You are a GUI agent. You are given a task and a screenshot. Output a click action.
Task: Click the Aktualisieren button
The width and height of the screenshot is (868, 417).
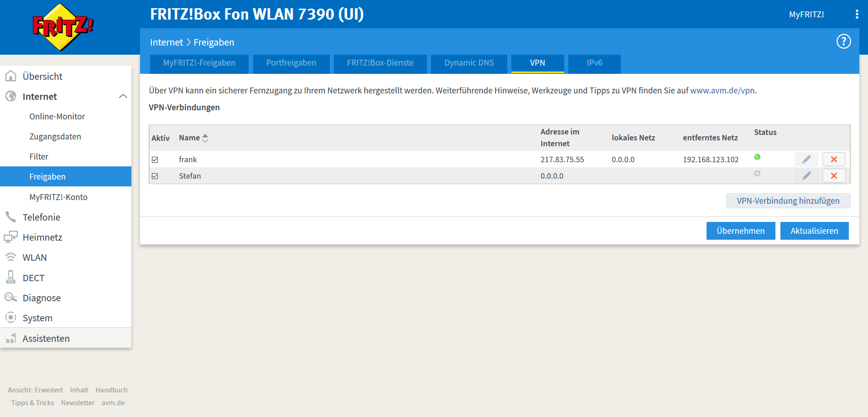(814, 231)
